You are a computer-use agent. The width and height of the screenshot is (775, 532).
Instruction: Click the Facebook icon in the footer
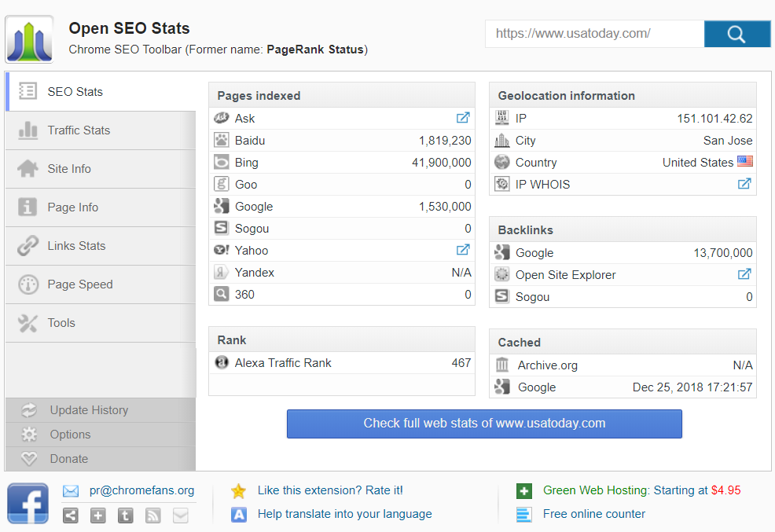point(28,503)
